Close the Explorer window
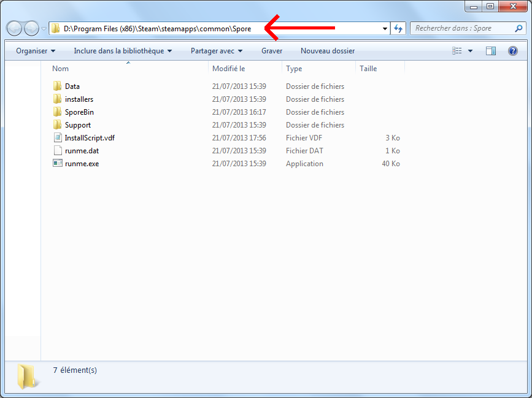Screen dimensions: 532x398 (513, 7)
